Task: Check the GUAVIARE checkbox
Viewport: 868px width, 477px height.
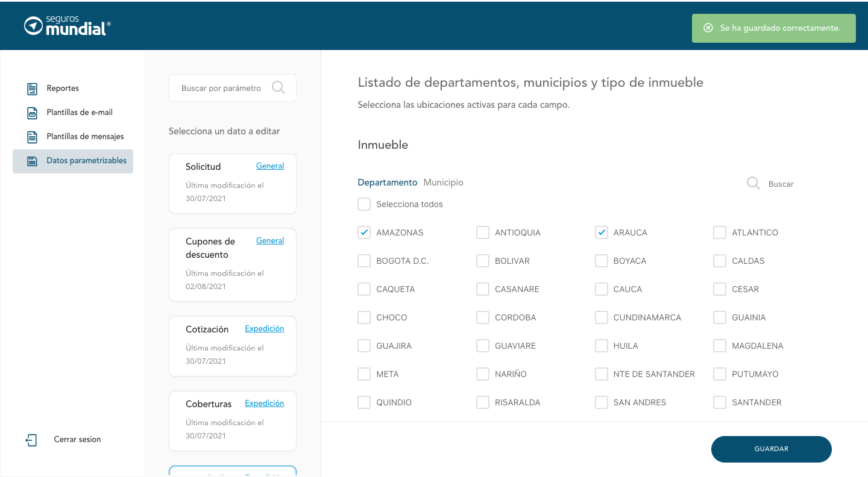Action: 483,346
